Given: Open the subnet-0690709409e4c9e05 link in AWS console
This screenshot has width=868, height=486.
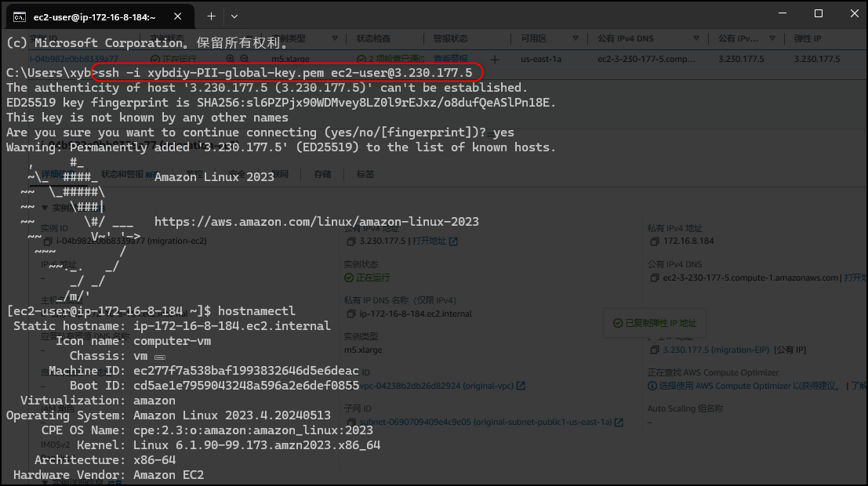Looking at the screenshot, I should pyautogui.click(x=485, y=422).
